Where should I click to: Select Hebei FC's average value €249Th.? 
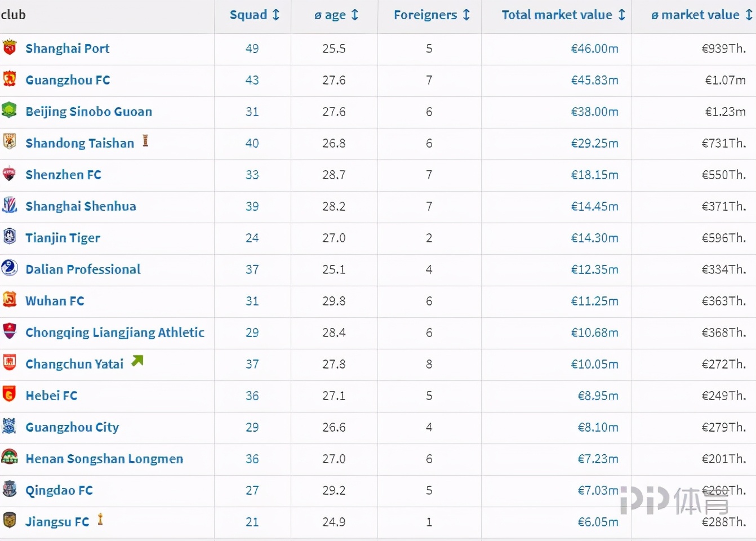click(x=724, y=396)
